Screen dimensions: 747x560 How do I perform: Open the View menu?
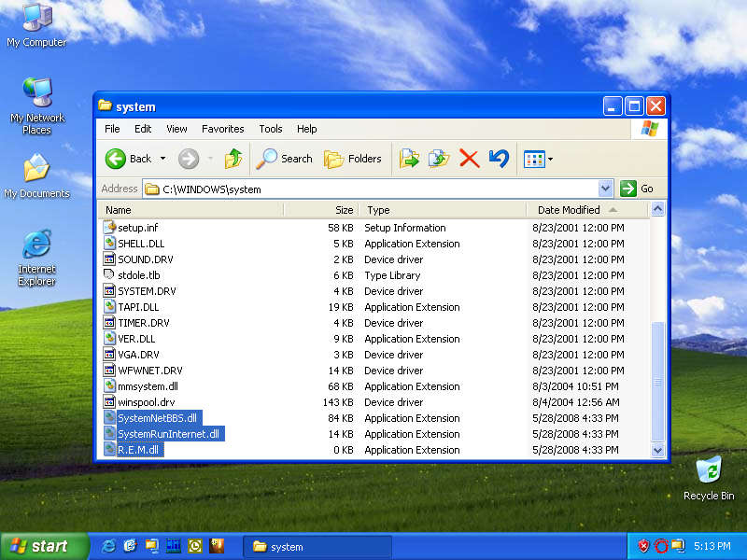[x=176, y=129]
